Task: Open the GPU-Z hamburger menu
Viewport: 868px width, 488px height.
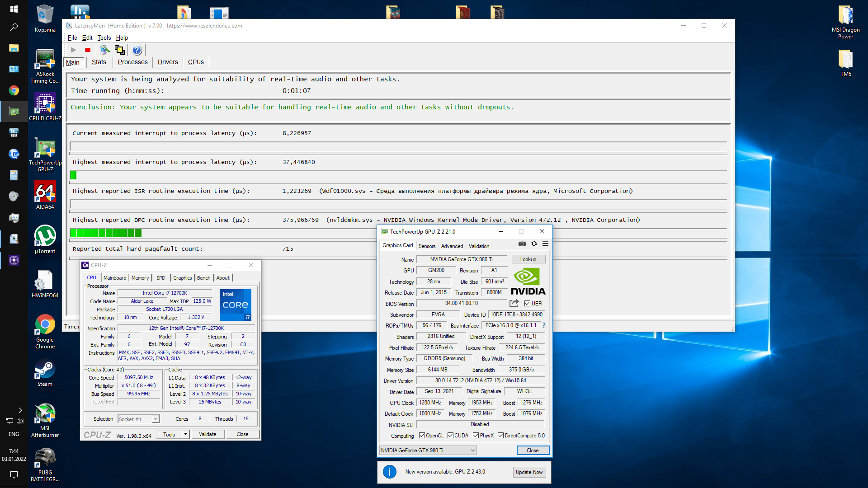Action: coord(546,244)
